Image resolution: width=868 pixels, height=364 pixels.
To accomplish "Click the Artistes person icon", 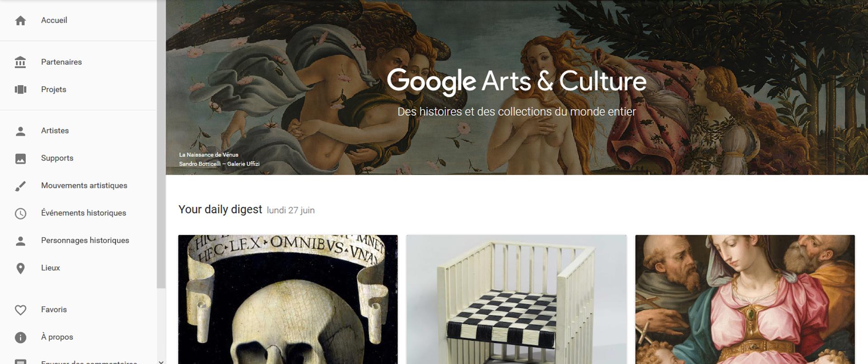I will click(x=20, y=131).
